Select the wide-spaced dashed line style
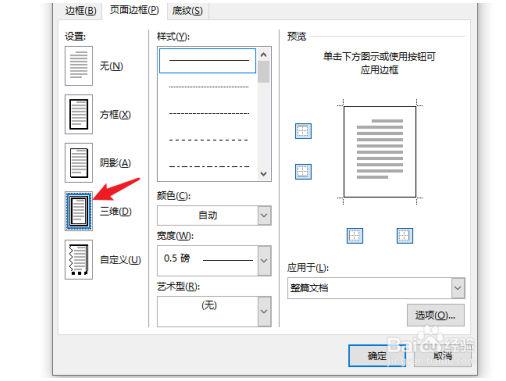The image size is (506, 381). coord(209,140)
